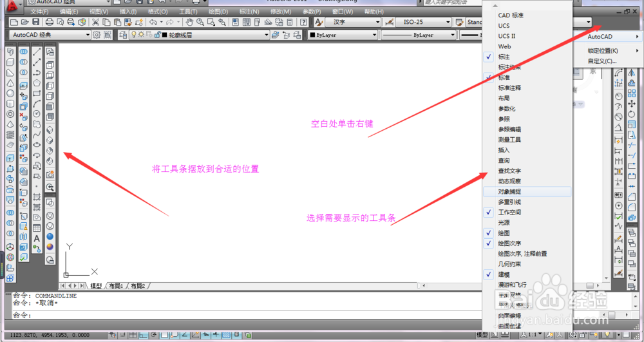Click the Move tool in modify toolbar
Screen dimensions: 644x342
632,104
